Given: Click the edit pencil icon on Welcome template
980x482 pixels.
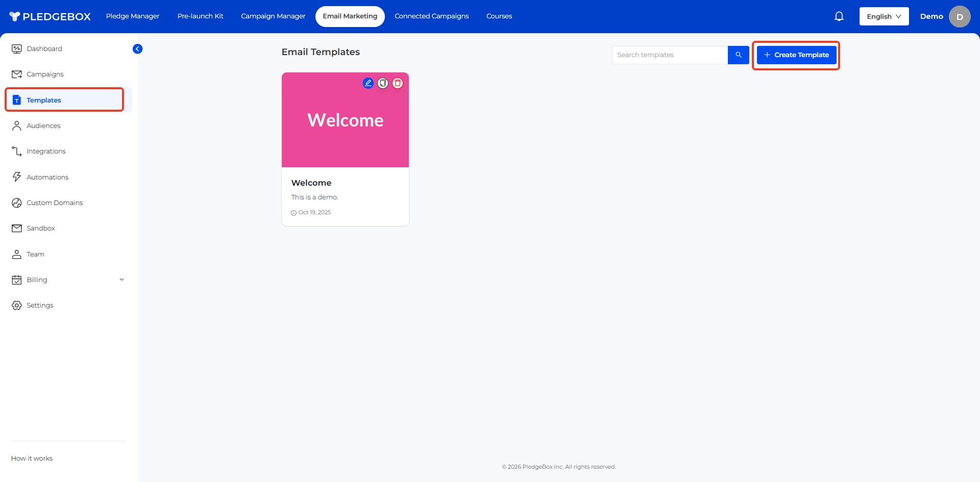Looking at the screenshot, I should [x=368, y=83].
